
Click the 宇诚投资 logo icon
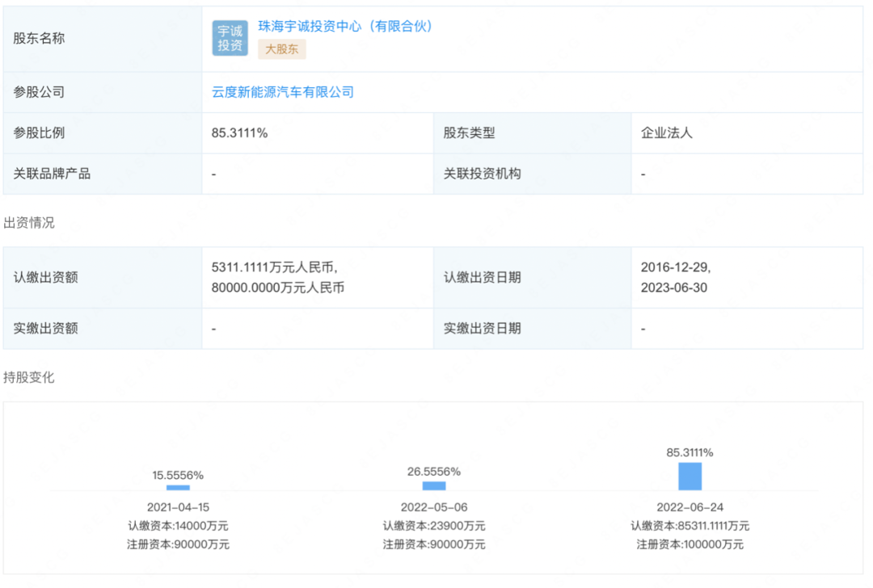230,38
